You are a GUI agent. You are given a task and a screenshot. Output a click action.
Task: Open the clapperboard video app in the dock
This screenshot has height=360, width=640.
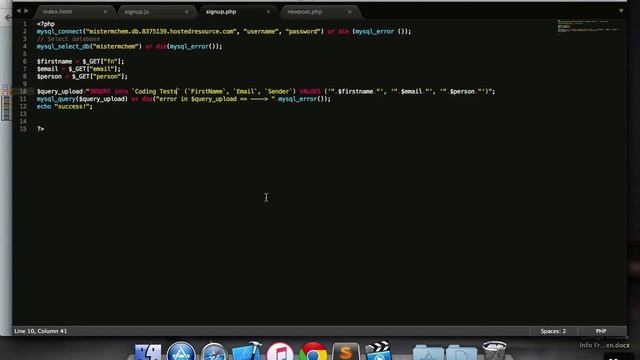(x=378, y=351)
